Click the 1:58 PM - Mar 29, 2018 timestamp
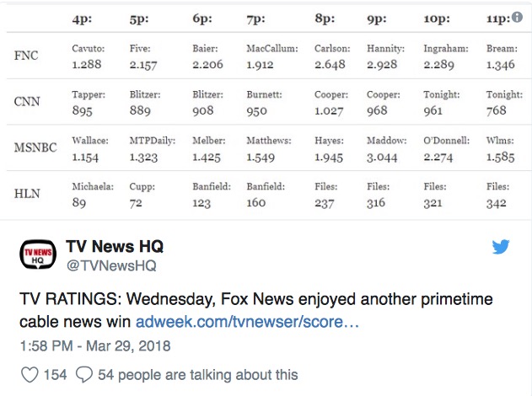532x396 pixels. coord(95,346)
